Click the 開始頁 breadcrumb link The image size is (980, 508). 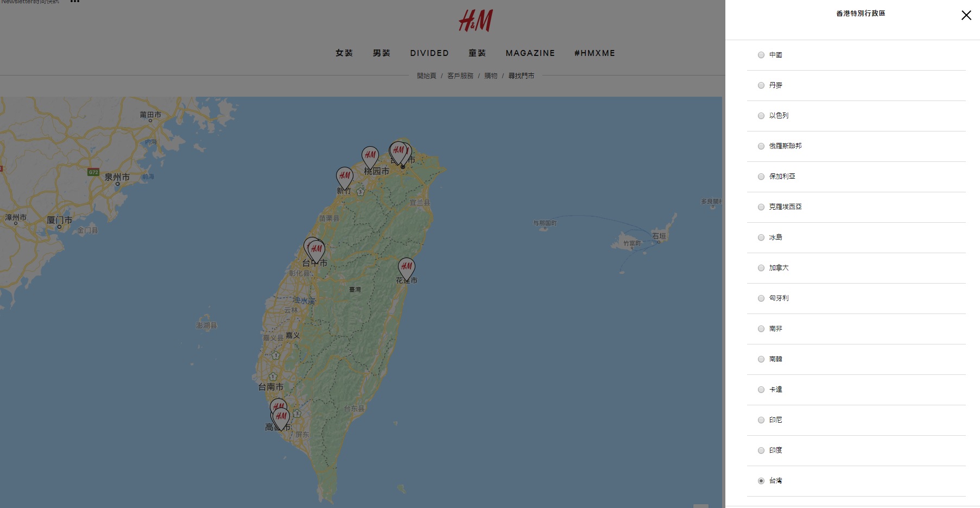click(426, 76)
